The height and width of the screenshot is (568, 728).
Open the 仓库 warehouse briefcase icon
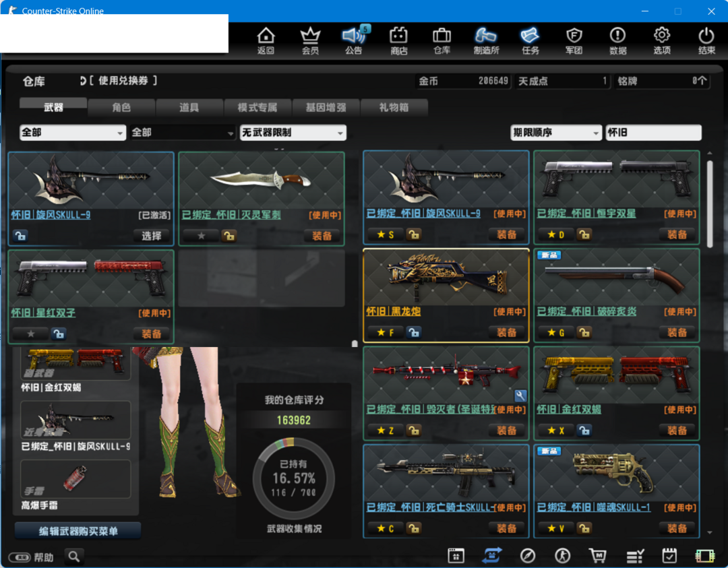point(442,40)
